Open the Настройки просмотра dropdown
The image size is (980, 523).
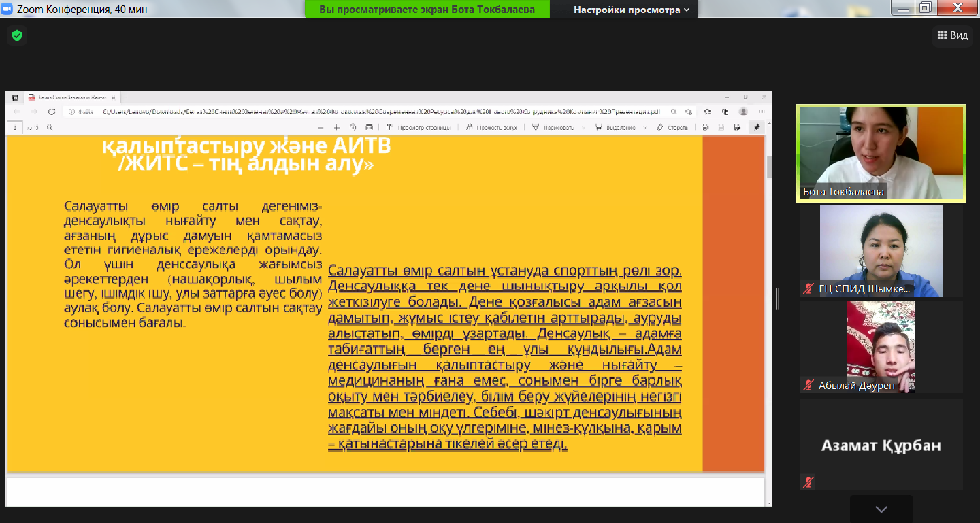[631, 10]
